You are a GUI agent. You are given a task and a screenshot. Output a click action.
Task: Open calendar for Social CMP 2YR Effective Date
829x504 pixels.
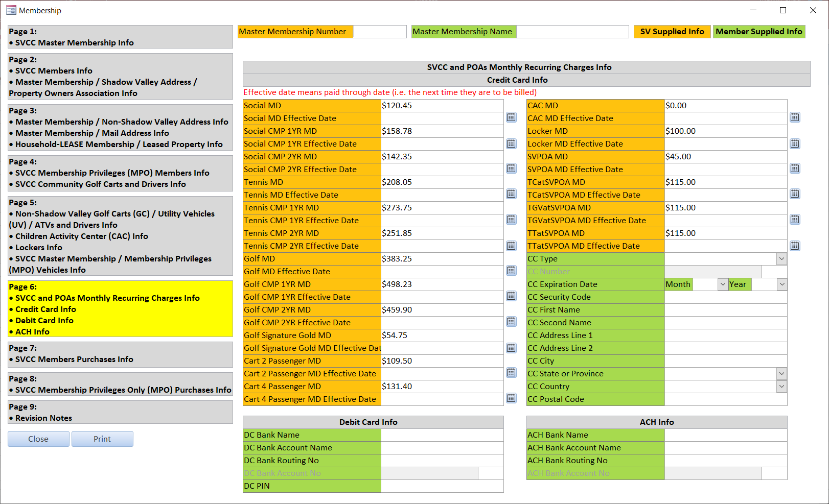[511, 169]
